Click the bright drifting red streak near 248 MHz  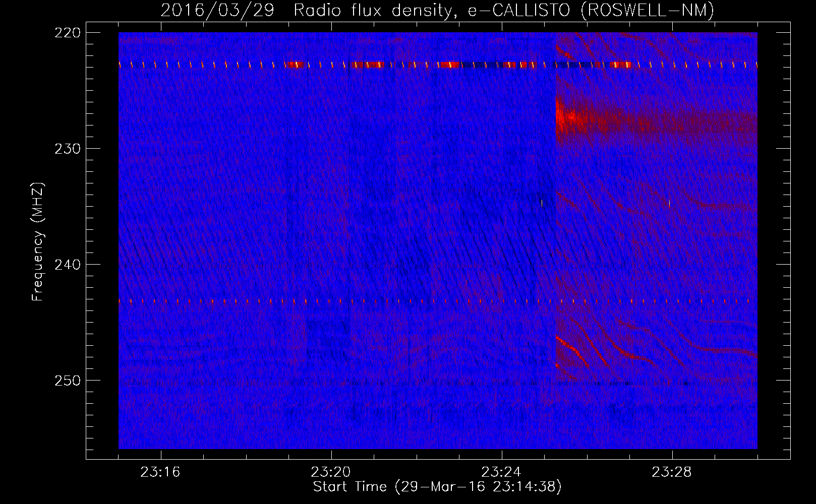point(572,352)
